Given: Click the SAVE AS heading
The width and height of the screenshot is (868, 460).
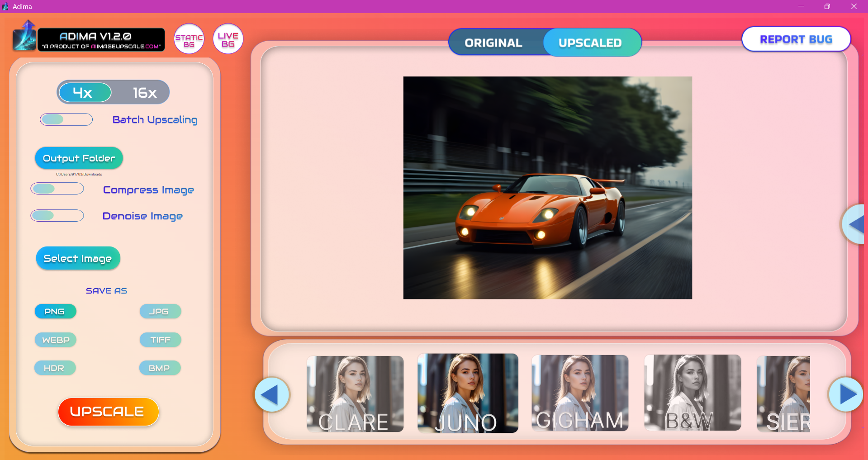Looking at the screenshot, I should [x=106, y=291].
